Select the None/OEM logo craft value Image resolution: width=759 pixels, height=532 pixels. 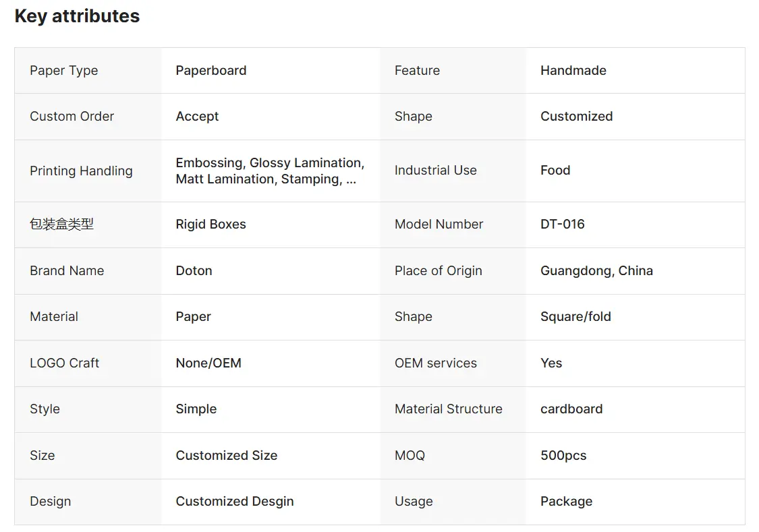coord(208,363)
